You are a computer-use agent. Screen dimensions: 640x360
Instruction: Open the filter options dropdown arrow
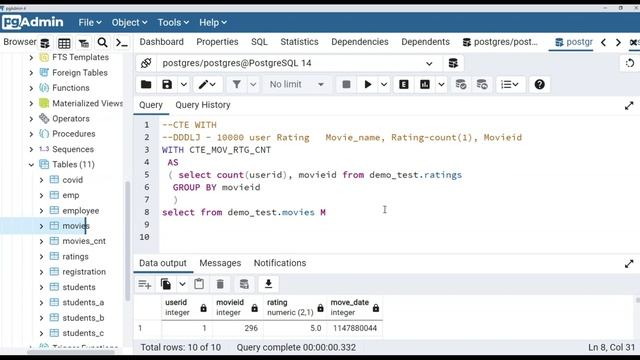coord(253,84)
